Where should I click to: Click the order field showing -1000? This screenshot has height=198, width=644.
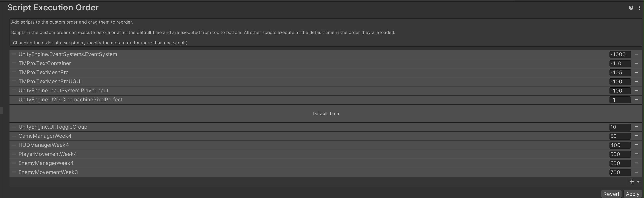620,54
